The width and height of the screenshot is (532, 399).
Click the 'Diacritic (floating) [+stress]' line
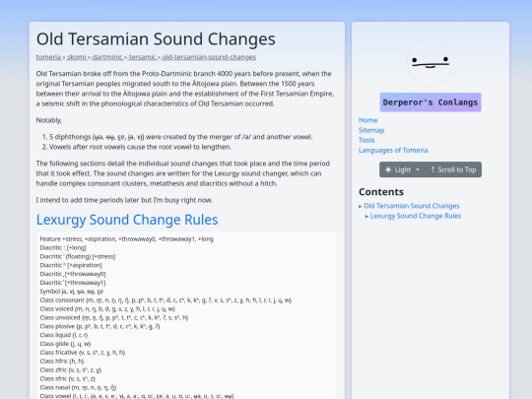pos(78,256)
